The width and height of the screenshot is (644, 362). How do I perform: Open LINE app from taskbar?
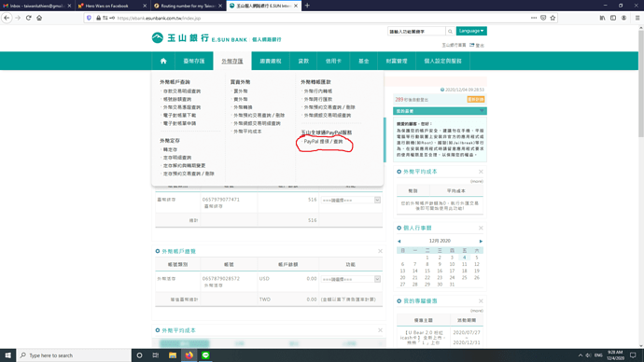tap(205, 355)
